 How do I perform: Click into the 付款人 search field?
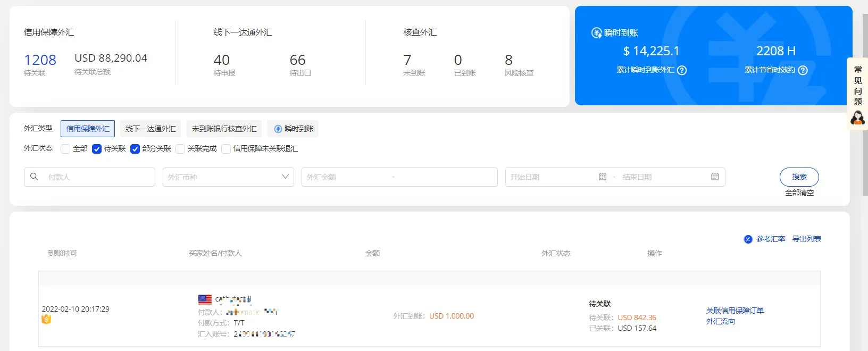click(89, 177)
